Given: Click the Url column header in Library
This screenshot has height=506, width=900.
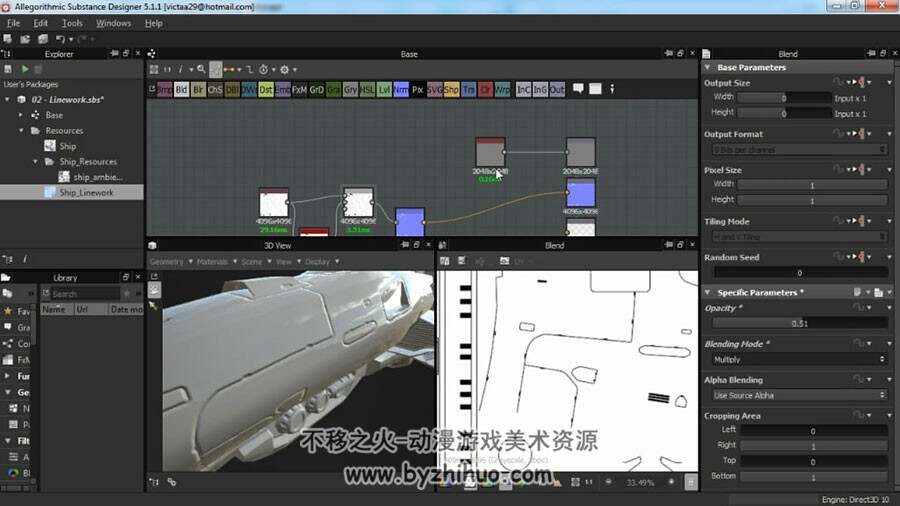Looking at the screenshot, I should pos(91,309).
